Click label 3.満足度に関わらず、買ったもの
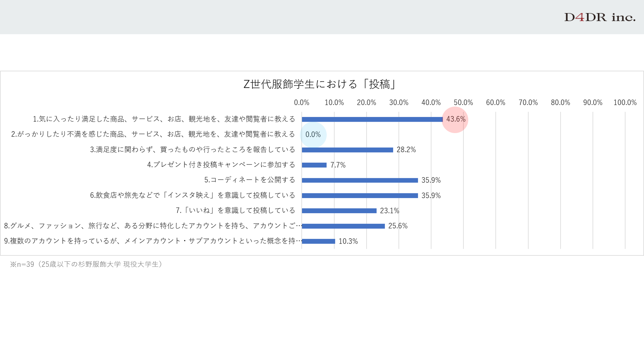Image resolution: width=644 pixels, height=362 pixels. click(193, 149)
